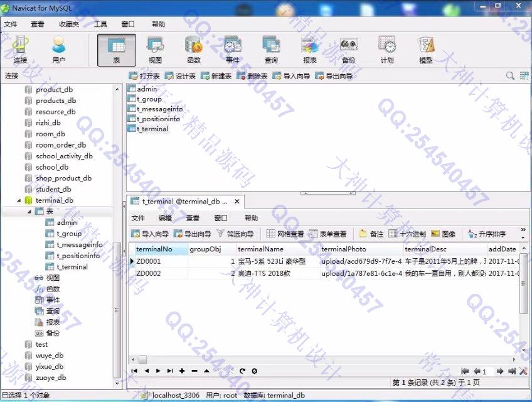Open the Event (事件) toolbar icon

pos(232,50)
